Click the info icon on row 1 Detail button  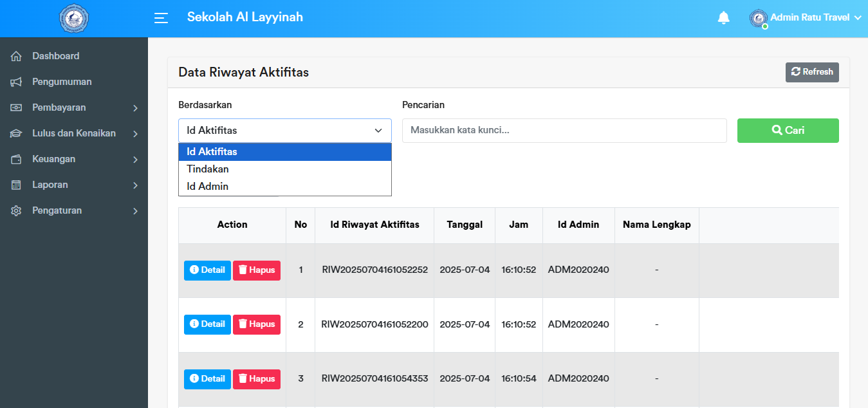194,270
